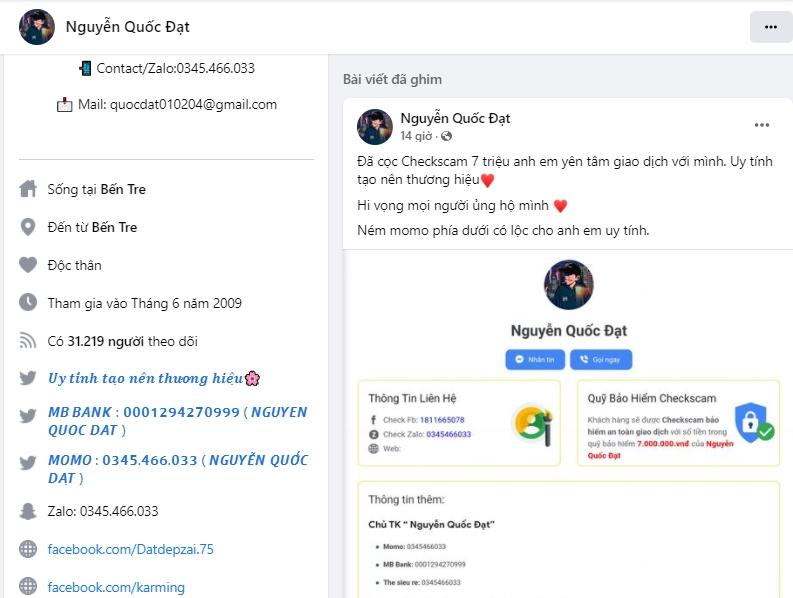
Task: Click the 14 giờ post timestamp
Action: click(416, 136)
